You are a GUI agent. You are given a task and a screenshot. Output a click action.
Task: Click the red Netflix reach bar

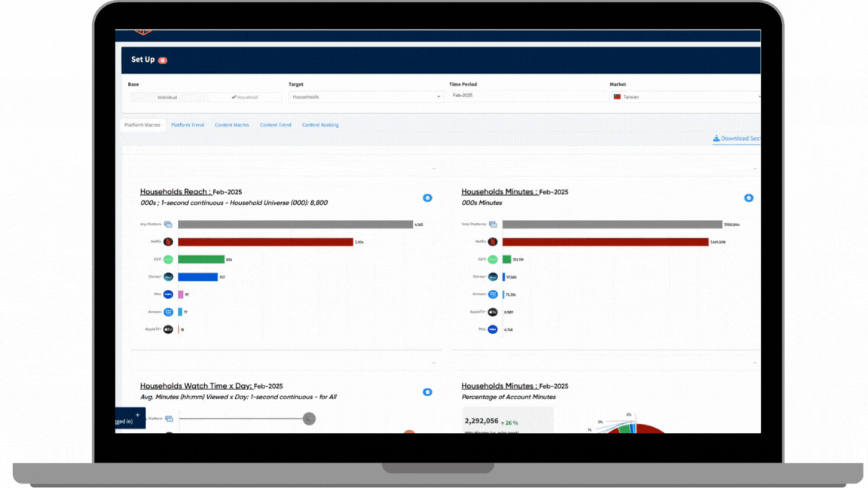click(265, 242)
